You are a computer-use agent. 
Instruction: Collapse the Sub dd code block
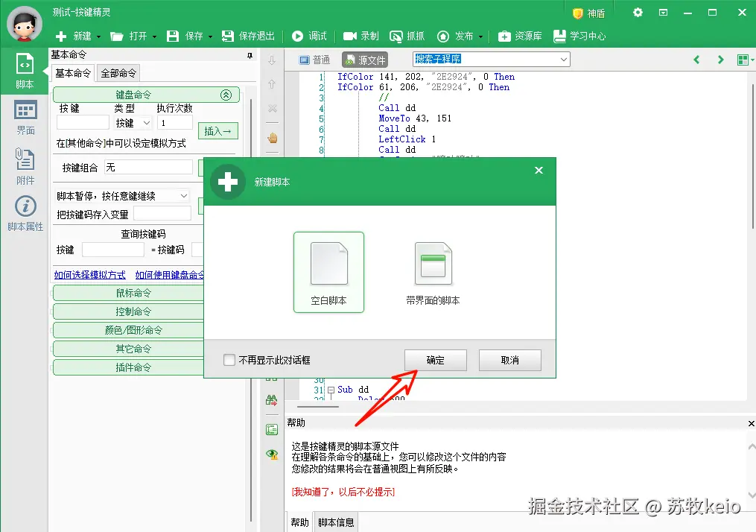331,390
